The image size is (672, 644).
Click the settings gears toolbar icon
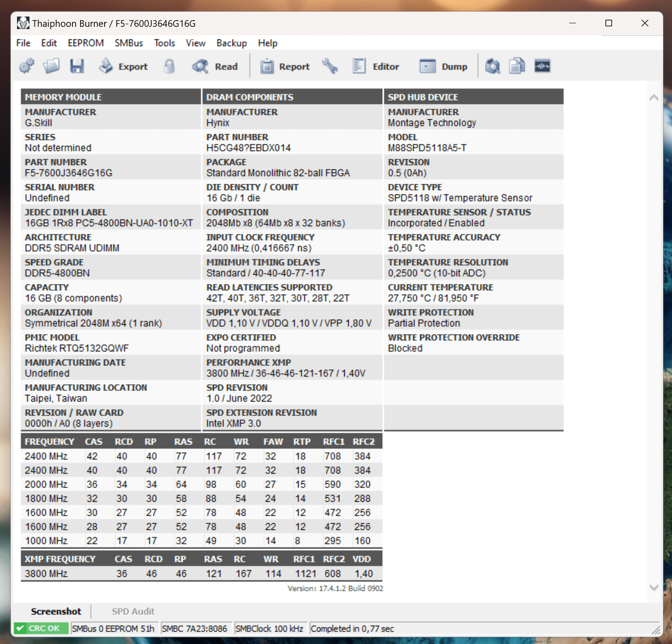coord(26,66)
